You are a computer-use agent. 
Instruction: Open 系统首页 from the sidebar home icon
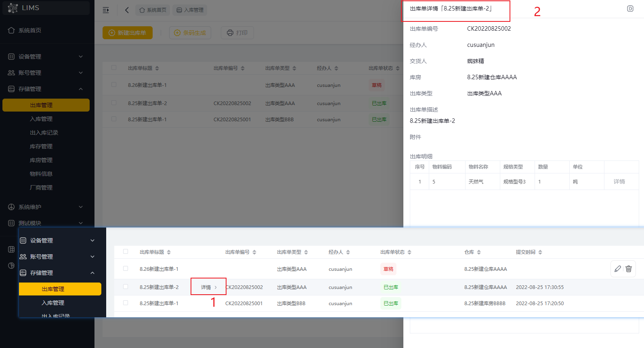tap(11, 30)
